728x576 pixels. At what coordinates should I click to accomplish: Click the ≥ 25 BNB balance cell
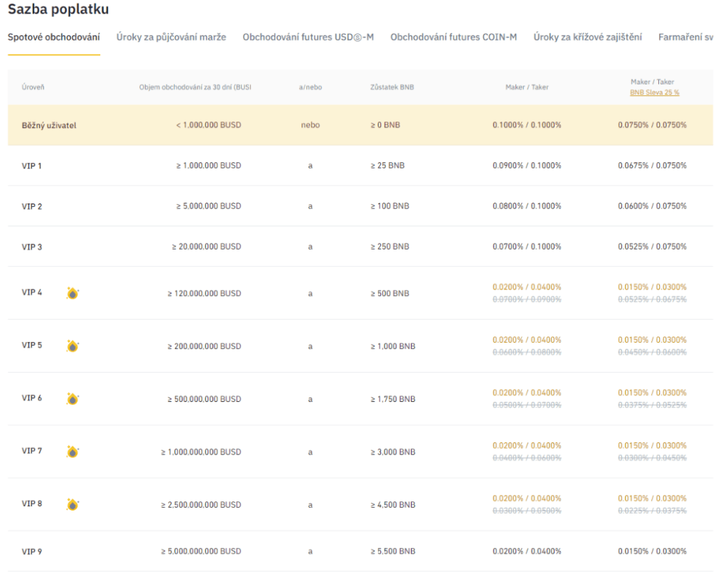click(x=387, y=166)
